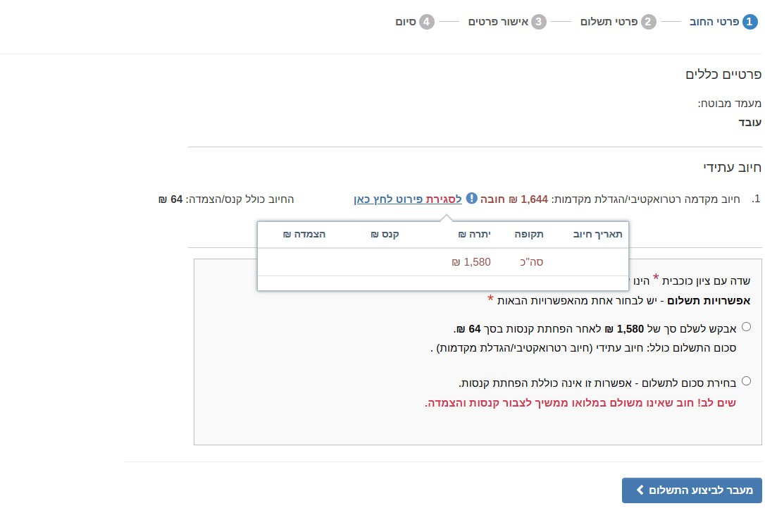
Task: Open פרטי החוב step tab
Action: 723,22
